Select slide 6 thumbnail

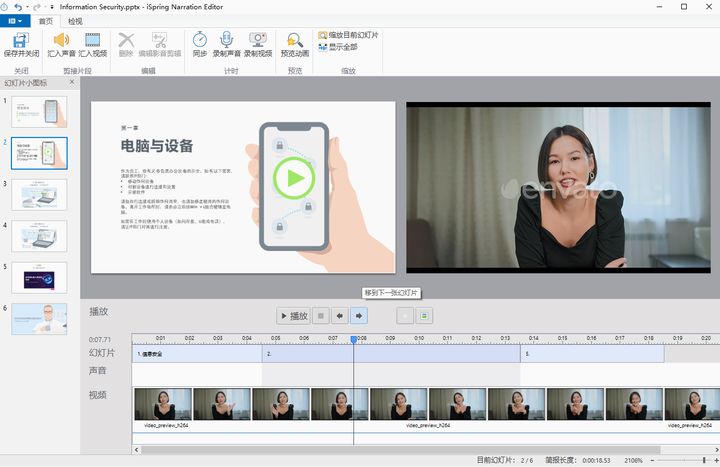[x=39, y=319]
